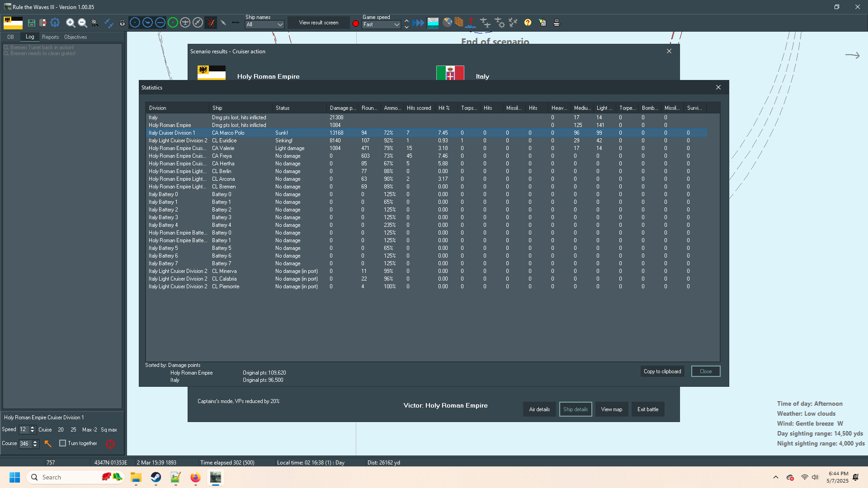Zoom in with the plus magnifier
The height and width of the screenshot is (488, 868).
[x=71, y=23]
